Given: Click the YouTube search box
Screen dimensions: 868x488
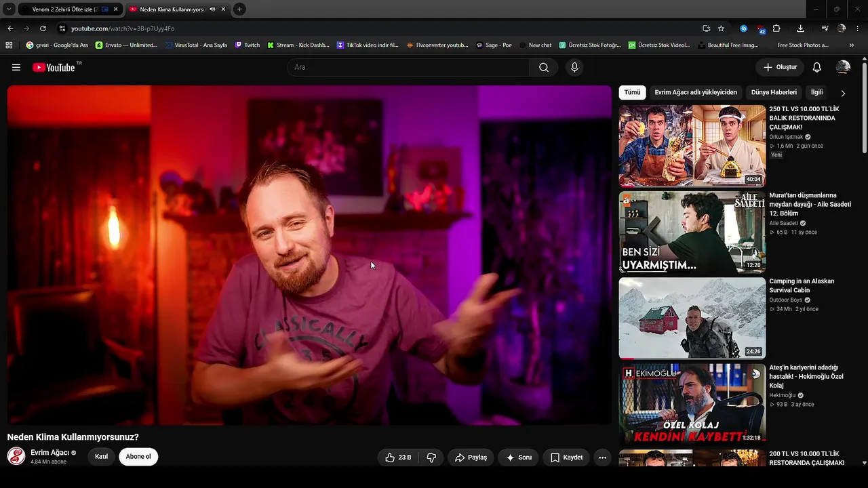Looking at the screenshot, I should 409,67.
